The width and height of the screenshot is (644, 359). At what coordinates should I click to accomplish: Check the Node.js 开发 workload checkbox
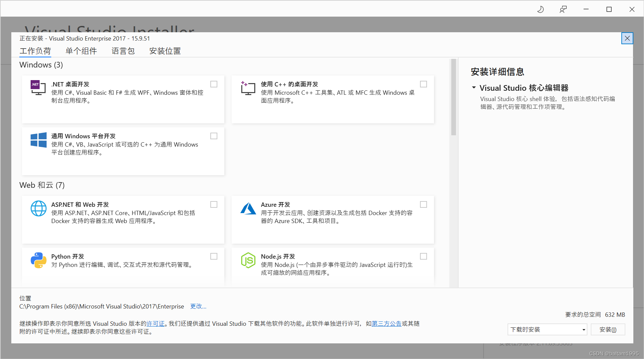pos(424,256)
